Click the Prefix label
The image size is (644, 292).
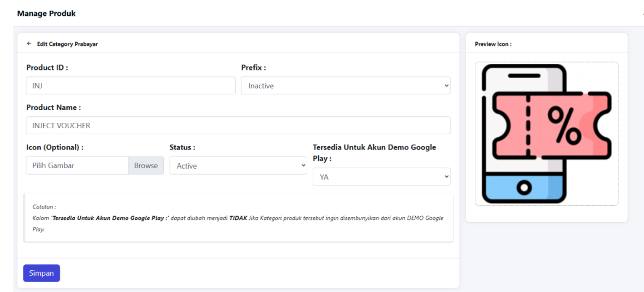[253, 68]
